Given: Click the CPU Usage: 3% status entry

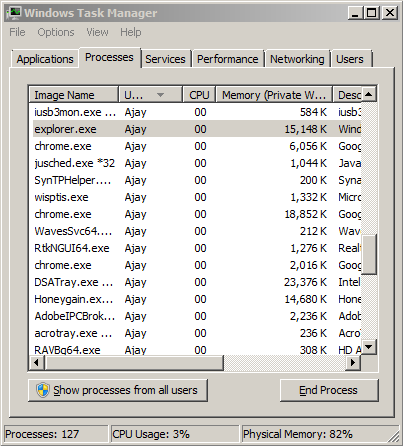Looking at the screenshot, I should tap(175, 434).
